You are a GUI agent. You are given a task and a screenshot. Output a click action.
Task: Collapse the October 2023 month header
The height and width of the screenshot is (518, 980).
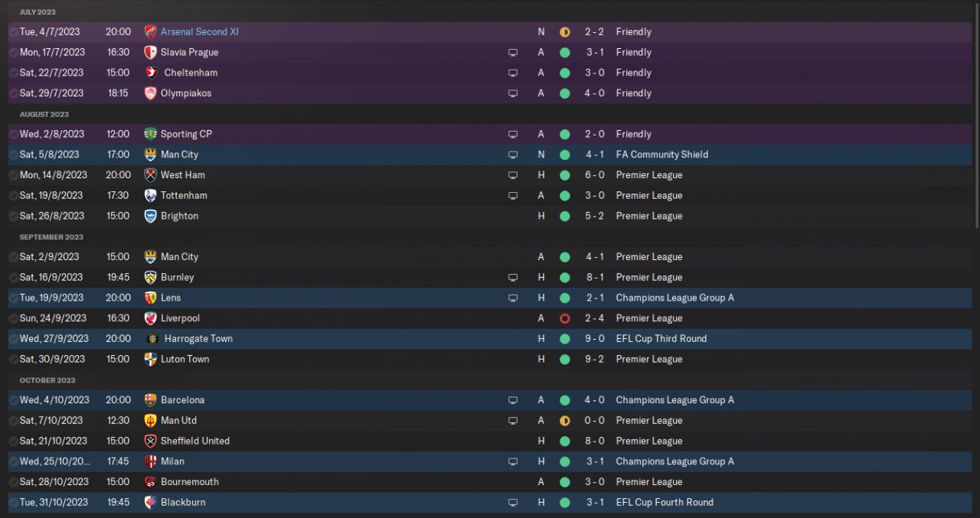coord(47,380)
